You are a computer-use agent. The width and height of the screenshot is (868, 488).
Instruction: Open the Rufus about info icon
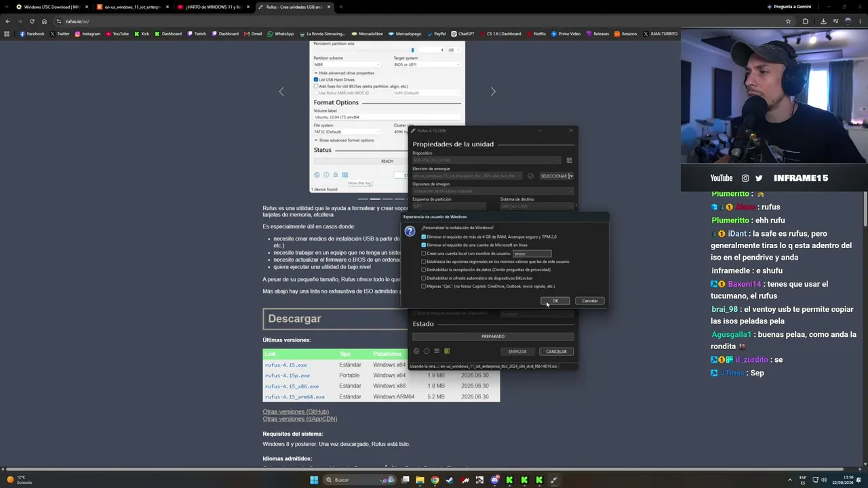[427, 351]
